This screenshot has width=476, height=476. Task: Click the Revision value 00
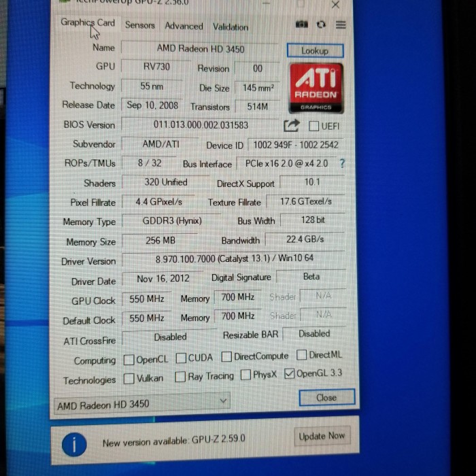pos(258,69)
